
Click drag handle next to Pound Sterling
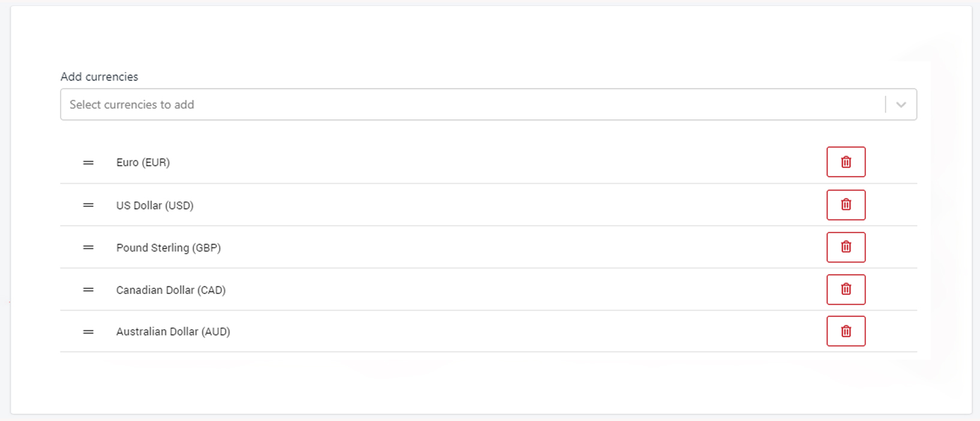[x=88, y=248]
